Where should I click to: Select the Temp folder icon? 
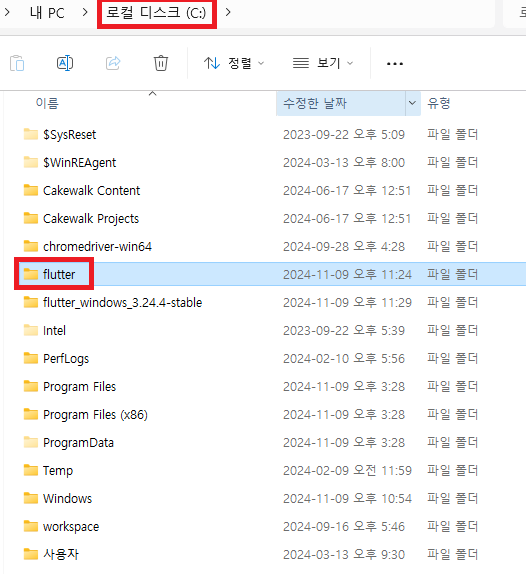(x=31, y=470)
